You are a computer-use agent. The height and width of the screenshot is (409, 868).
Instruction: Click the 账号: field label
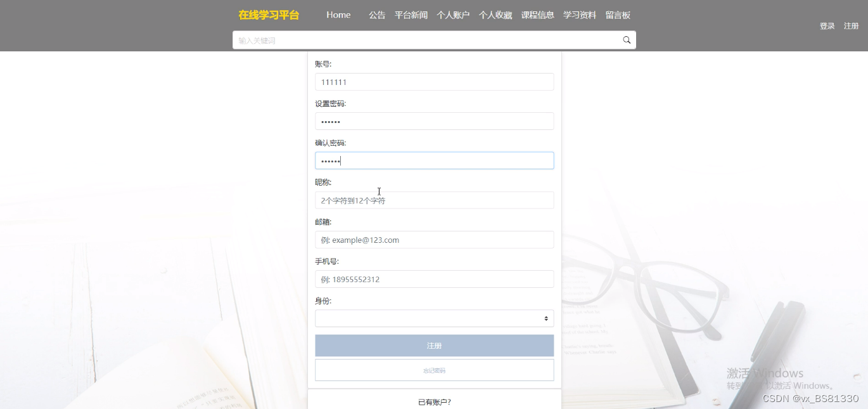click(x=323, y=64)
